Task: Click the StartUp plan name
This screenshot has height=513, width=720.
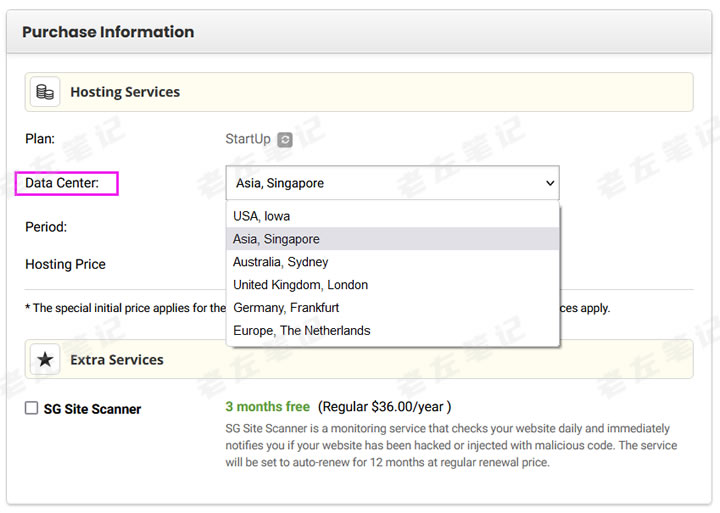Action: pos(248,139)
